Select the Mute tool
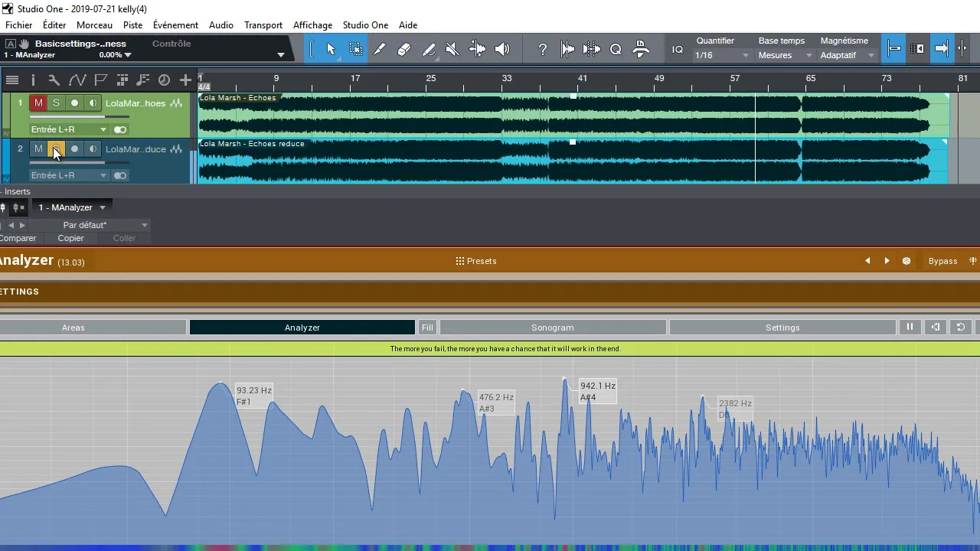Image resolution: width=980 pixels, height=551 pixels. (x=452, y=49)
